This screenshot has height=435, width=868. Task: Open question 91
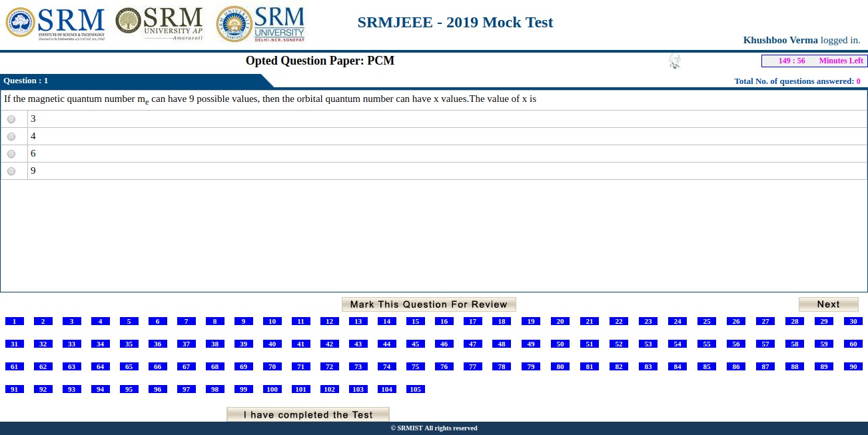(14, 389)
